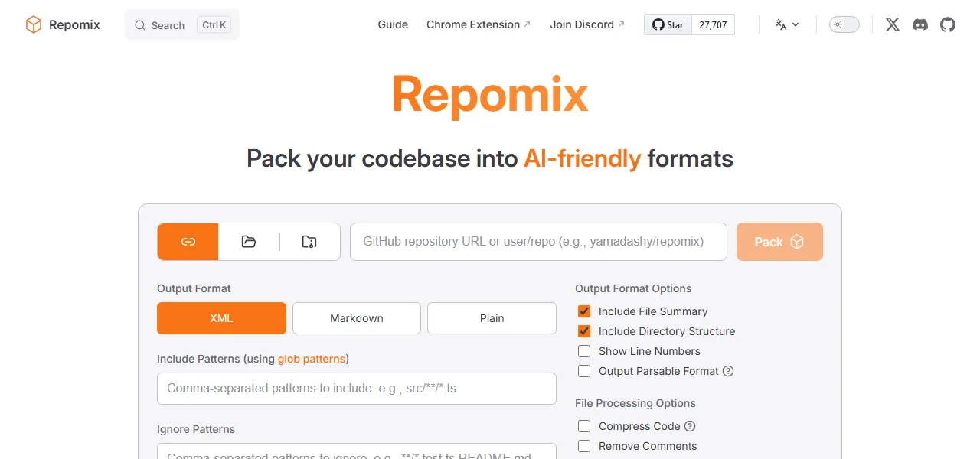Click the 27,707 star count
Screen dimensions: 980x459
[713, 24]
